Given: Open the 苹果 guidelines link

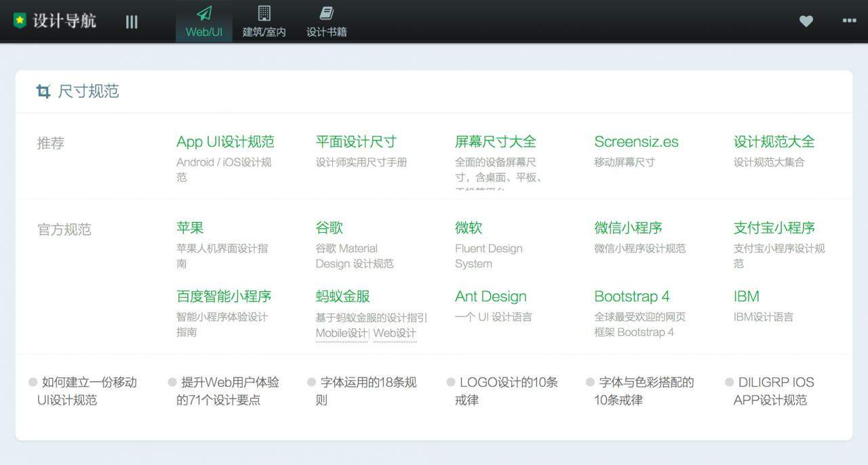Looking at the screenshot, I should click(190, 228).
